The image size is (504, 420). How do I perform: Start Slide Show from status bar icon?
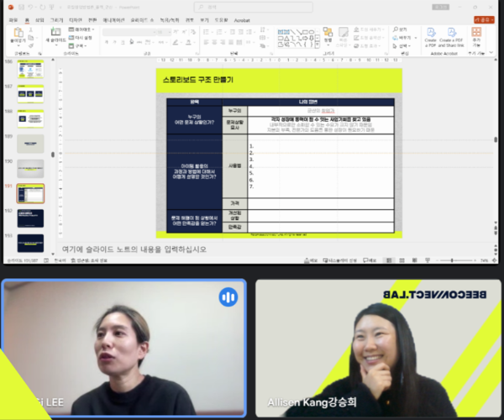428,260
